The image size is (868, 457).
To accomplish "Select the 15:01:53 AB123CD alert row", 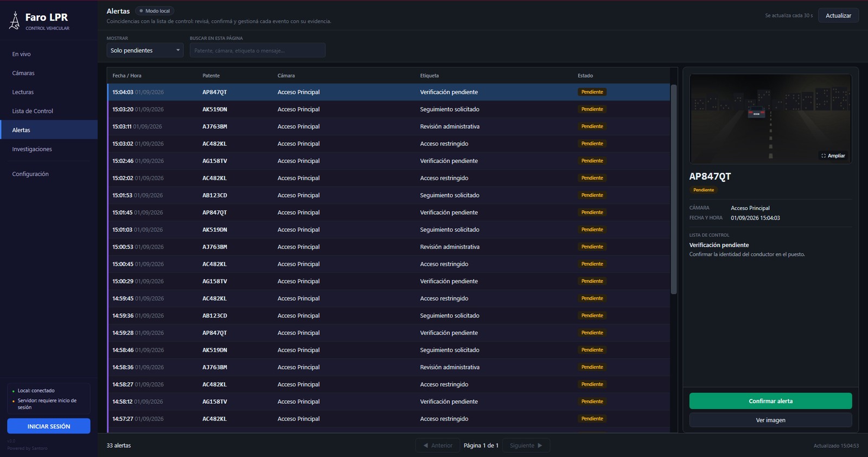I will 388,195.
